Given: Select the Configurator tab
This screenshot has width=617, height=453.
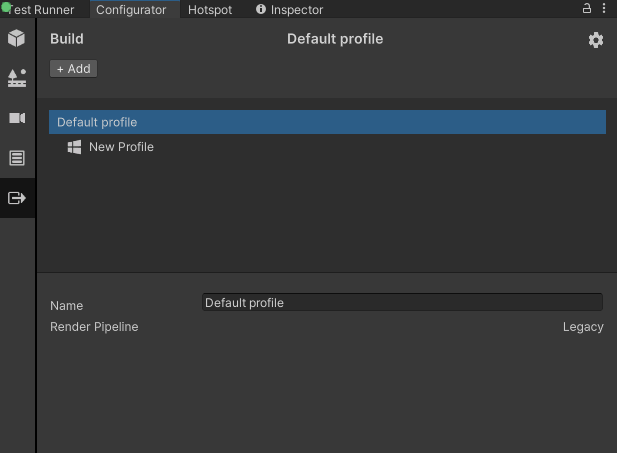Looking at the screenshot, I should [x=131, y=10].
